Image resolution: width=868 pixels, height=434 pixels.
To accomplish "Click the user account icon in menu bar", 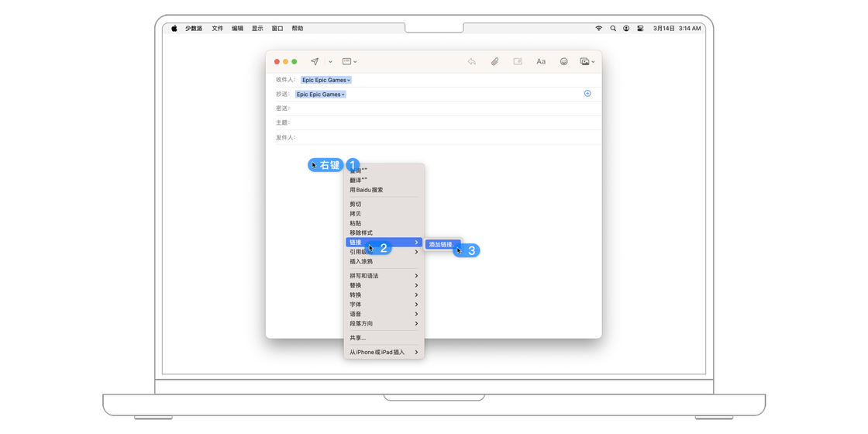I will tap(626, 28).
